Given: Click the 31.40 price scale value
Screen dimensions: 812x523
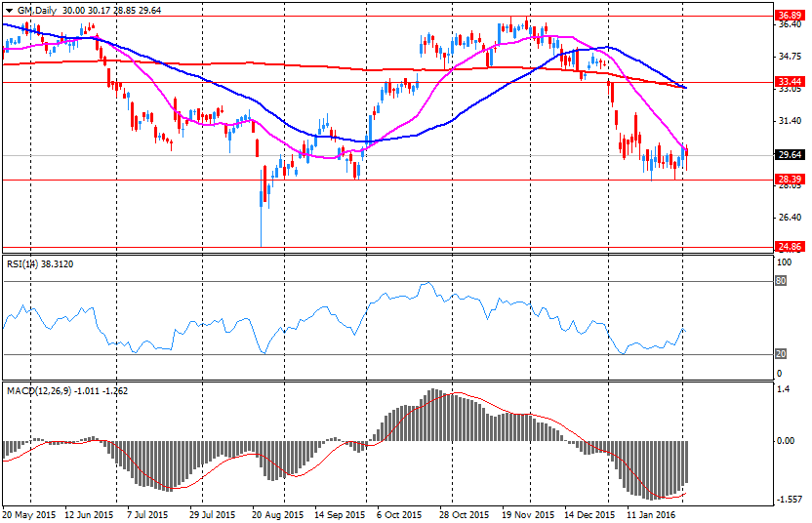Looking at the screenshot, I should coord(791,121).
